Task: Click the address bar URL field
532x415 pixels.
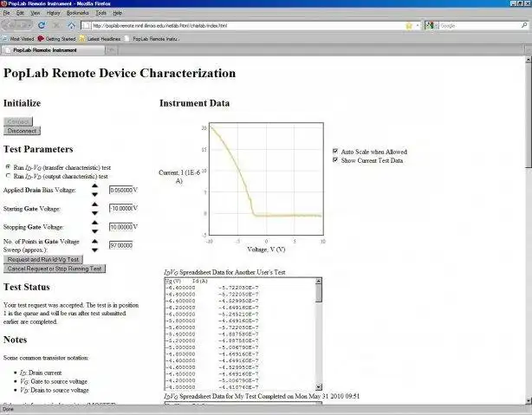Action: (243, 25)
